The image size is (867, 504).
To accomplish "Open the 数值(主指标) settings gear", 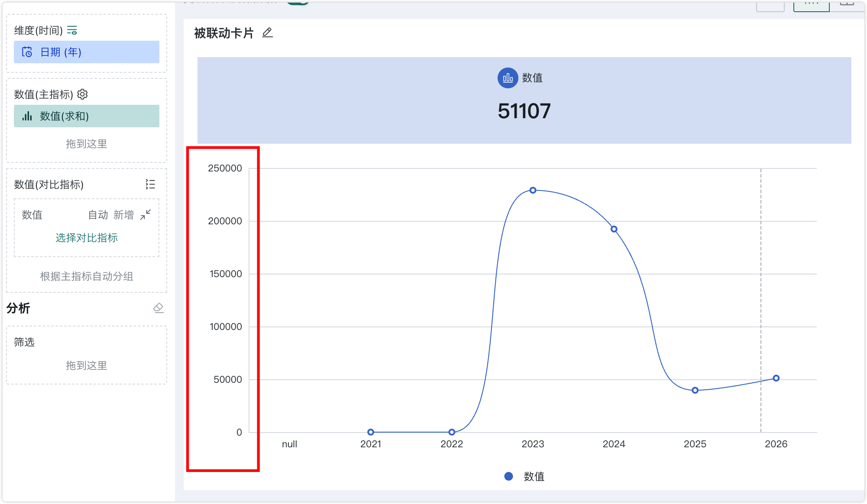I will 82,94.
